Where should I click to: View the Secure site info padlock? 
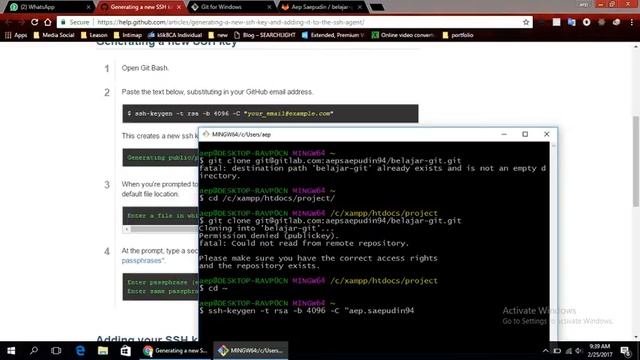click(x=63, y=22)
